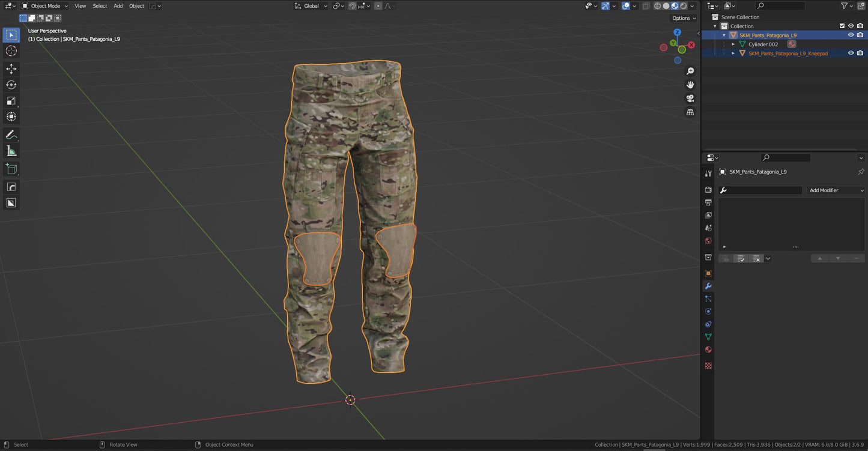Open the Select menu
The width and height of the screenshot is (868, 451).
pyautogui.click(x=100, y=6)
